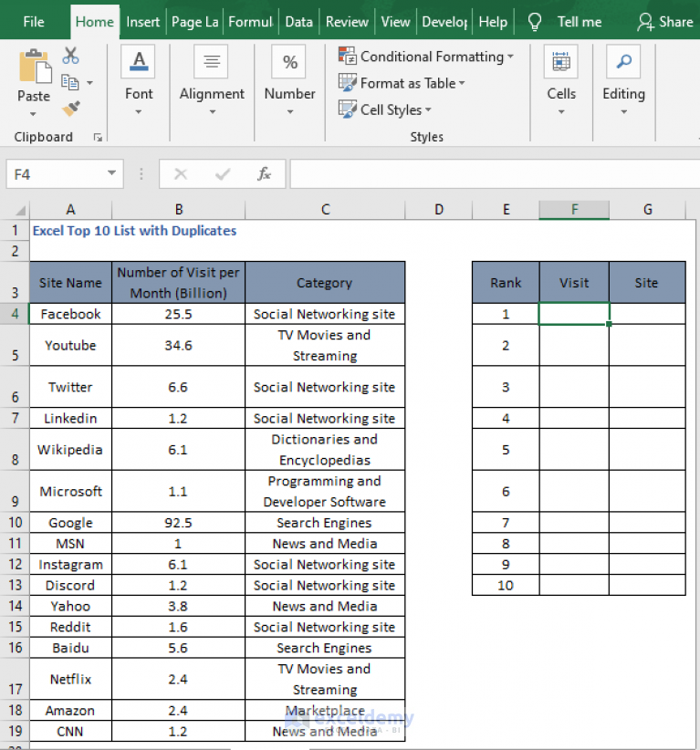Click the Cut scissors icon
This screenshot has height=750, width=700.
click(71, 56)
